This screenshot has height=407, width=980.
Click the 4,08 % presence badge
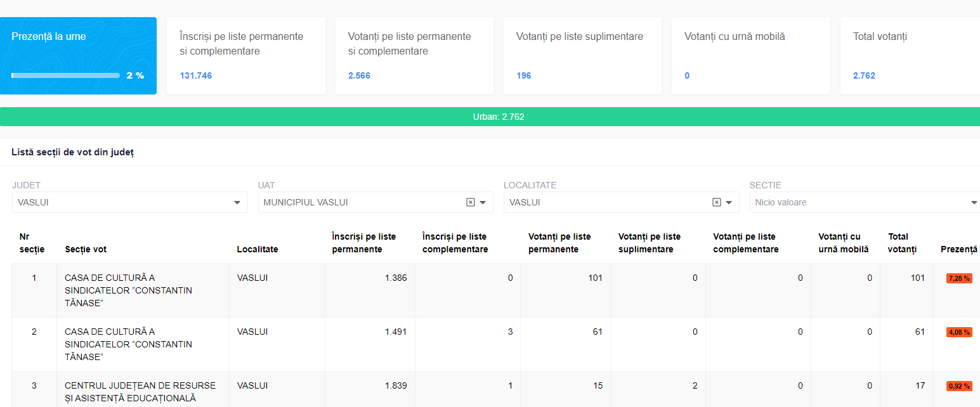[x=958, y=332]
